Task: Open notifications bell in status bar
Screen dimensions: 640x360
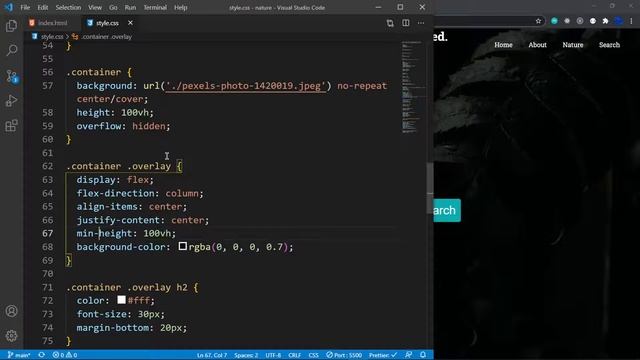Action: click(423, 355)
